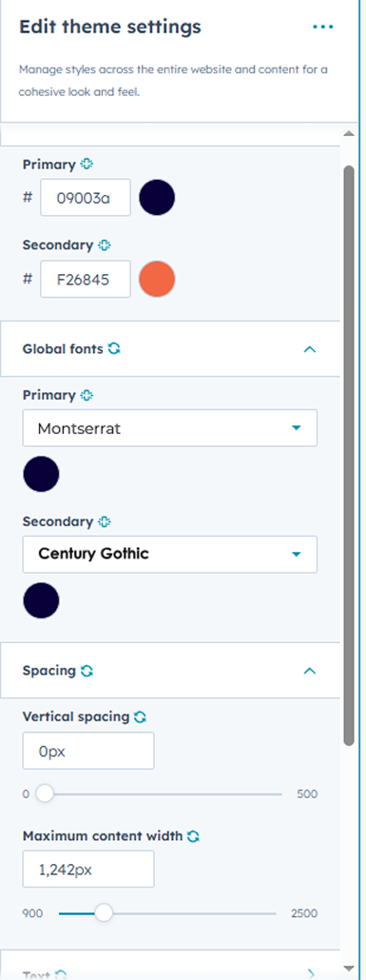Screen dimensions: 366x980
Task: Click the reset icon beside Spacing heading
Action: click(87, 671)
